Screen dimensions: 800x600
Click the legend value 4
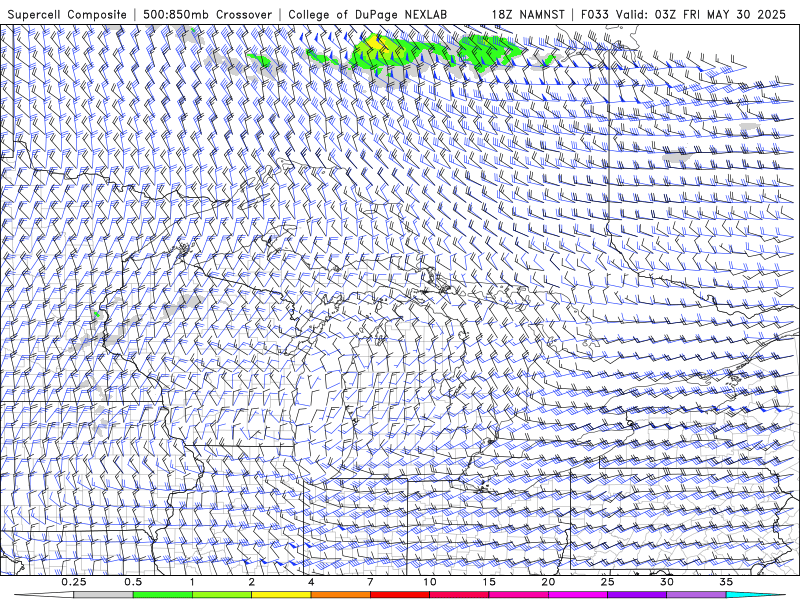311,582
